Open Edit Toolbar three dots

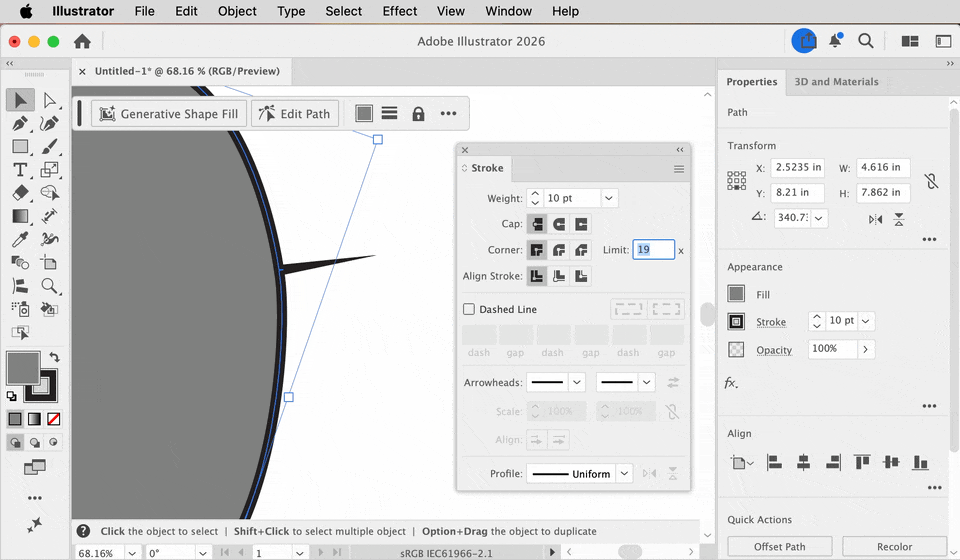point(35,498)
